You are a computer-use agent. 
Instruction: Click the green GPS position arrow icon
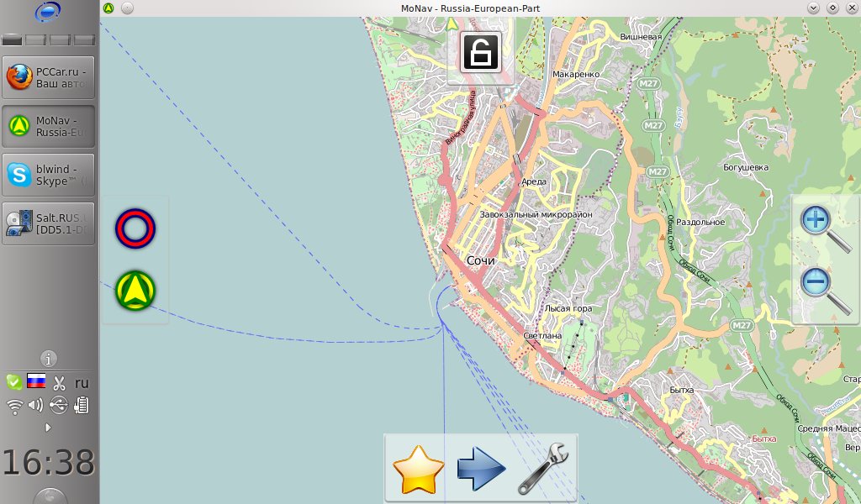[135, 290]
